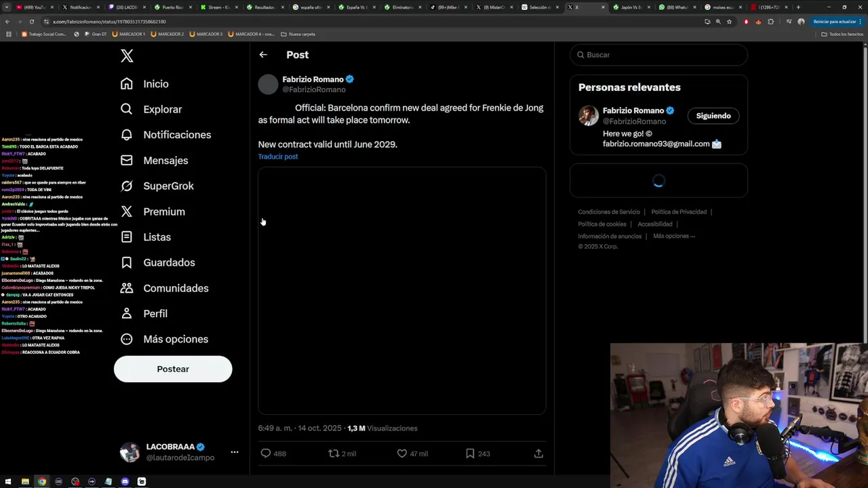Open the 1,3 M Visualizaciones count
The image size is (868, 488).
pos(382,428)
